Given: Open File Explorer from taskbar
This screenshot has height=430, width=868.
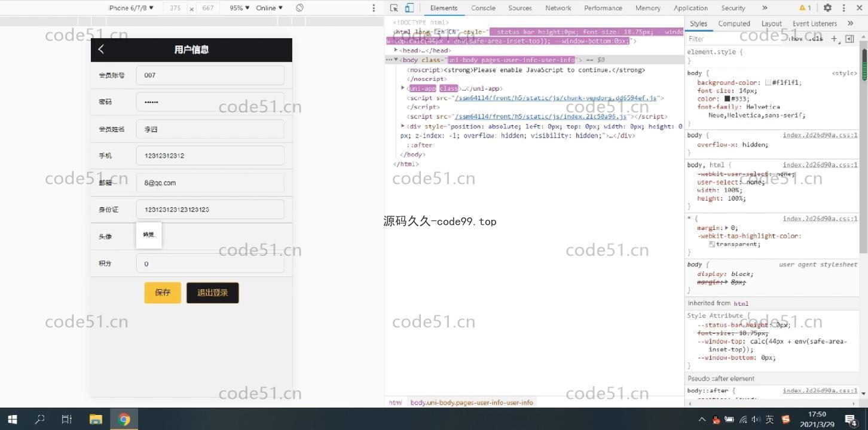Looking at the screenshot, I should tap(96, 419).
